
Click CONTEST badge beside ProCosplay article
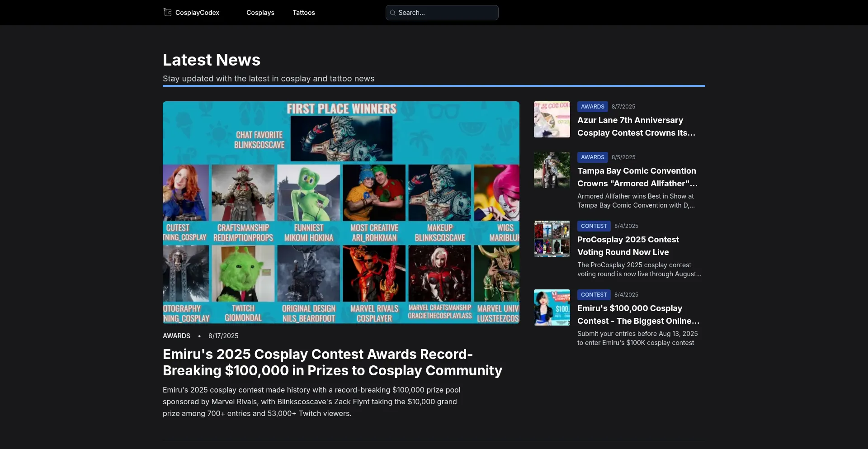pyautogui.click(x=594, y=226)
